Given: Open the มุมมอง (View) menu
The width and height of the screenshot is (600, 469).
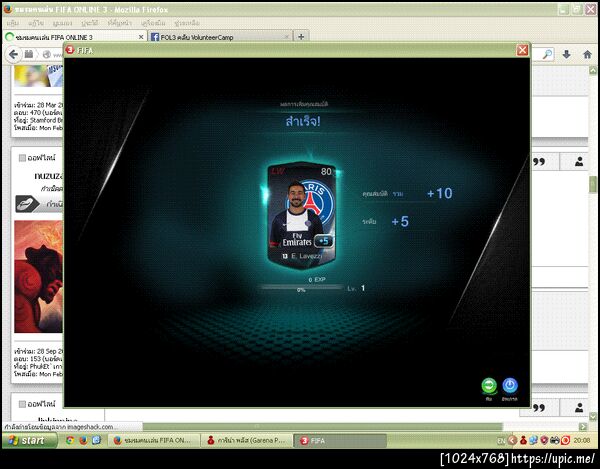Looking at the screenshot, I should coord(62,23).
